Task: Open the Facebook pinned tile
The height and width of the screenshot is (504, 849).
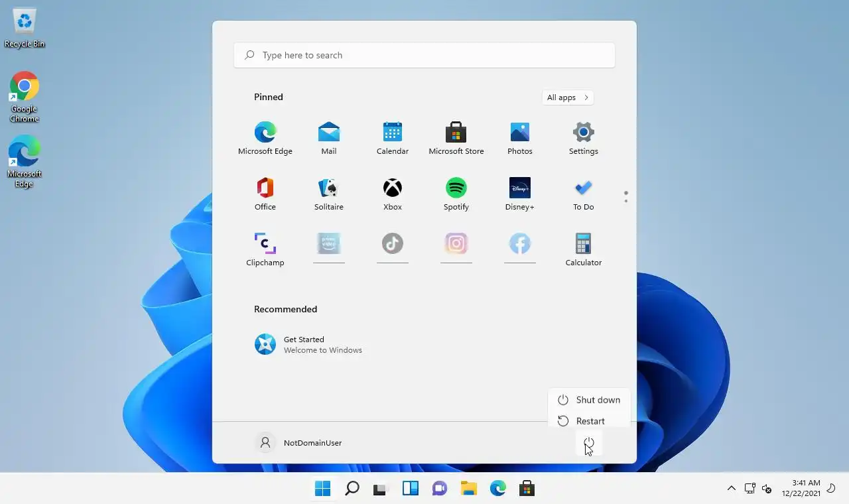Action: tap(520, 248)
